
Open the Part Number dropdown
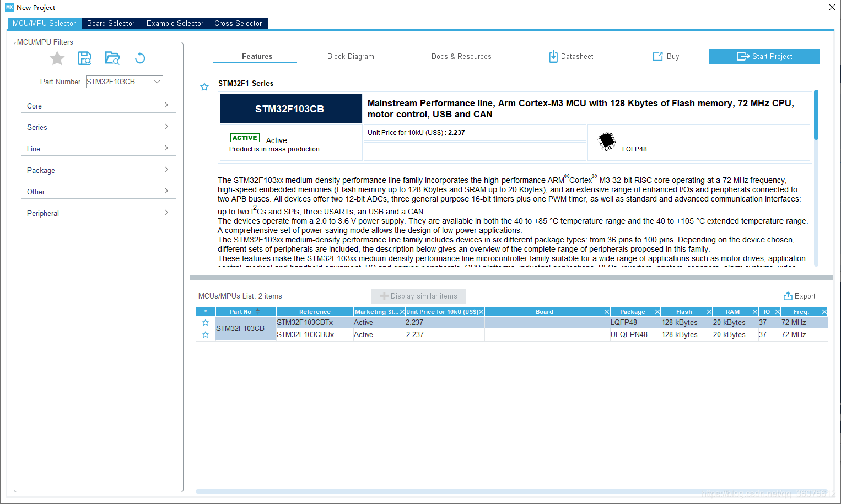click(x=157, y=82)
